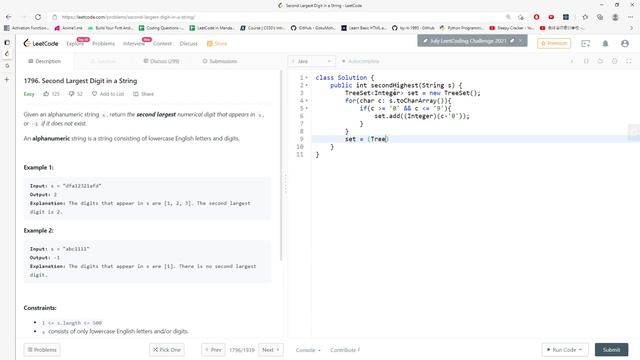This screenshot has width=640, height=360.
Task: Dislike the problem with the thumbs-down icon
Action: (x=71, y=94)
